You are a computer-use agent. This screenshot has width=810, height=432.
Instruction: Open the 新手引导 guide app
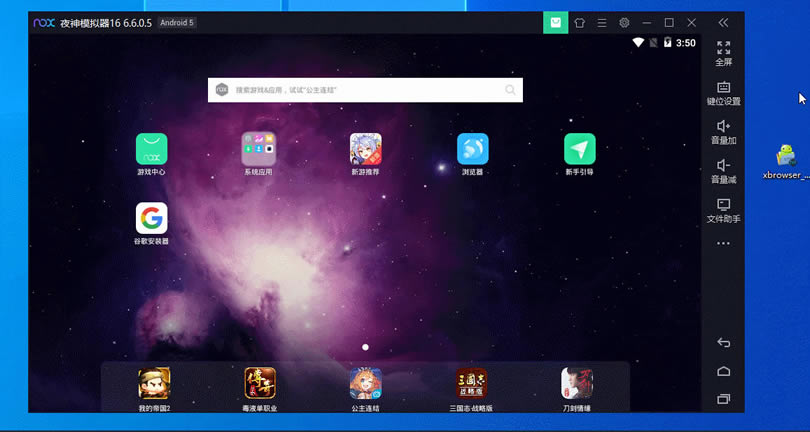click(579, 149)
